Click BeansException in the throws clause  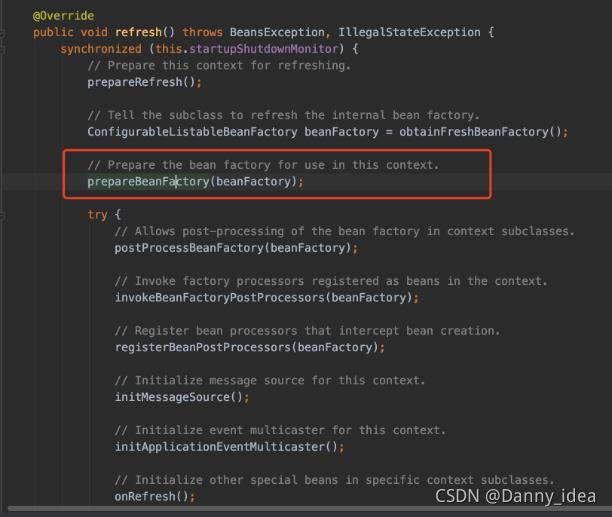(x=277, y=32)
